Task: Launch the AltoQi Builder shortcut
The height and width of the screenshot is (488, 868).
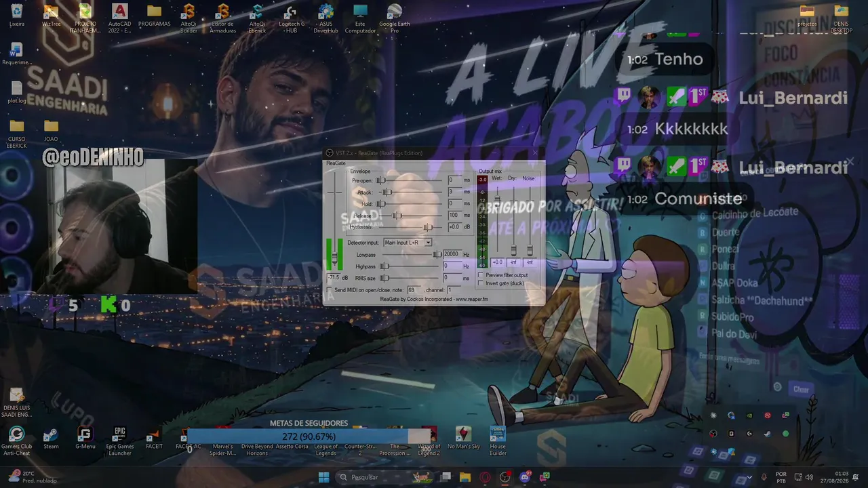Action: [x=189, y=18]
